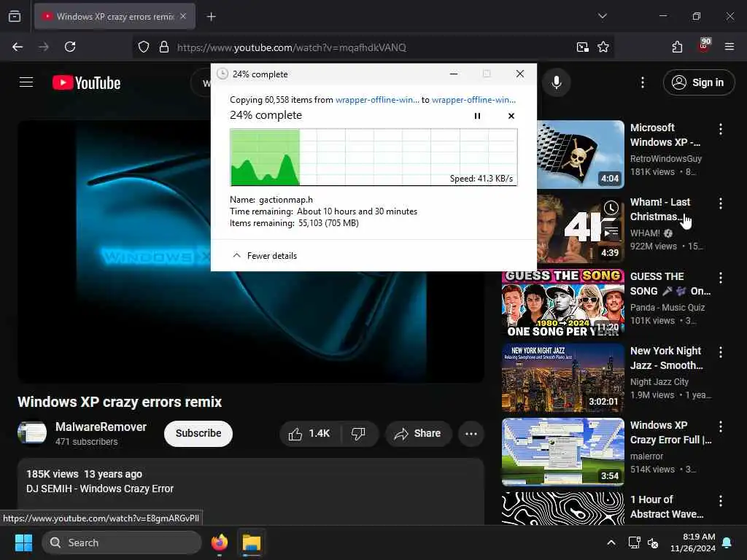Open the Windows Start menu

point(23,542)
